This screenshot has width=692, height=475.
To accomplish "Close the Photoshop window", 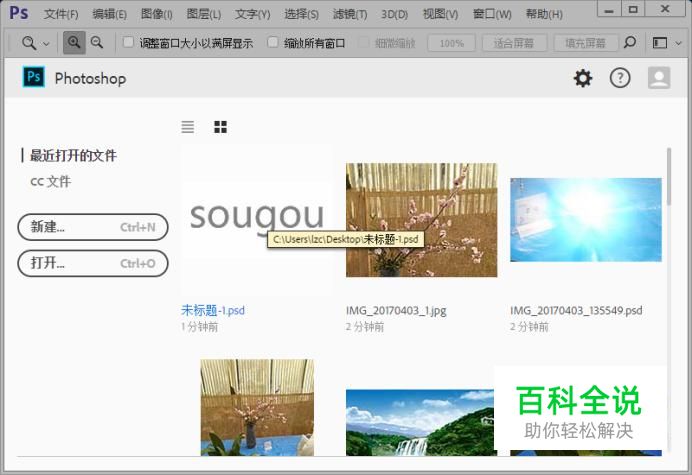I will [x=665, y=9].
